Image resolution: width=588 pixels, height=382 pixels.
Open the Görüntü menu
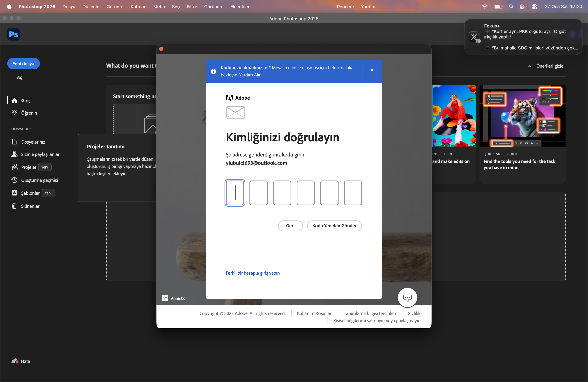[115, 7]
